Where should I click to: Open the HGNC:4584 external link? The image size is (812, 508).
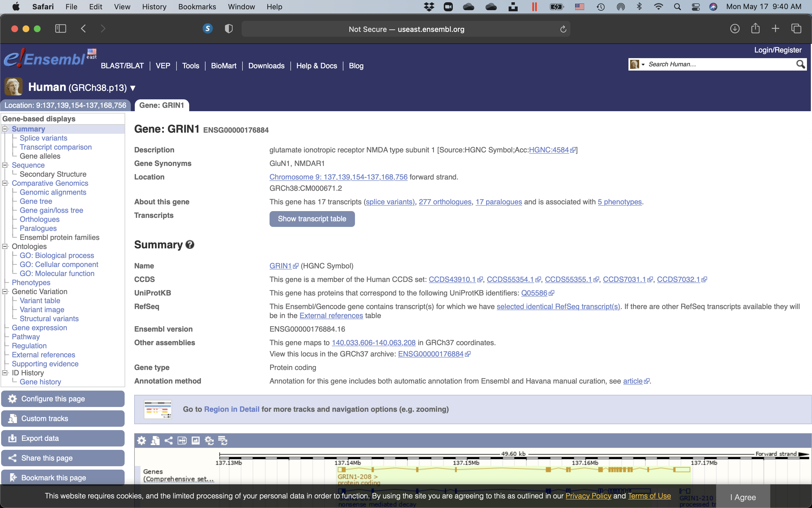coord(552,150)
